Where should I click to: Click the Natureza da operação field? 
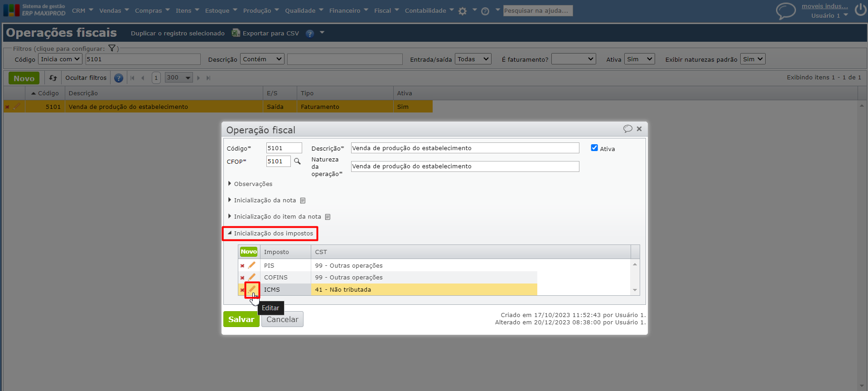click(465, 166)
